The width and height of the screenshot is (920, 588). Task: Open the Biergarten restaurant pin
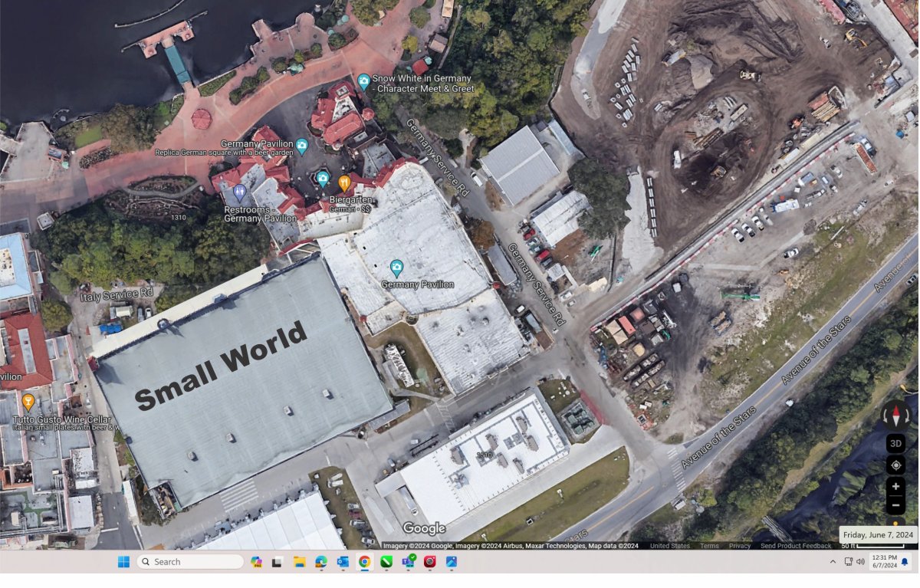coord(344,182)
